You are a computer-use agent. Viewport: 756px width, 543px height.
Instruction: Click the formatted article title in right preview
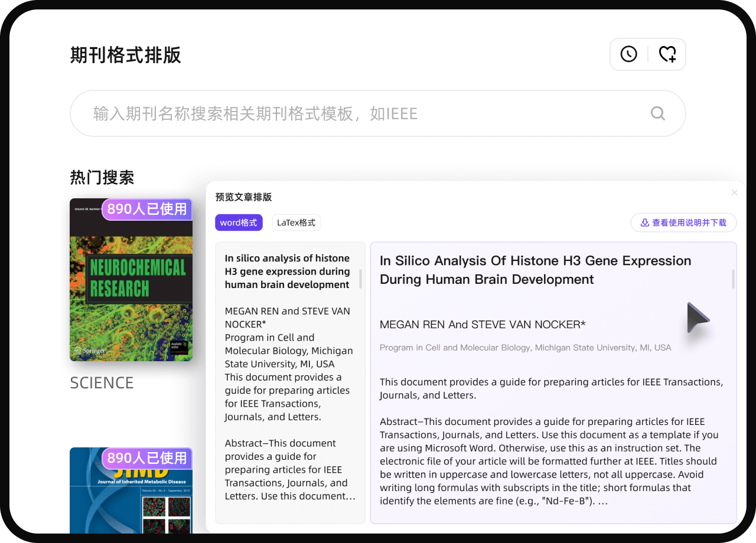coord(535,270)
